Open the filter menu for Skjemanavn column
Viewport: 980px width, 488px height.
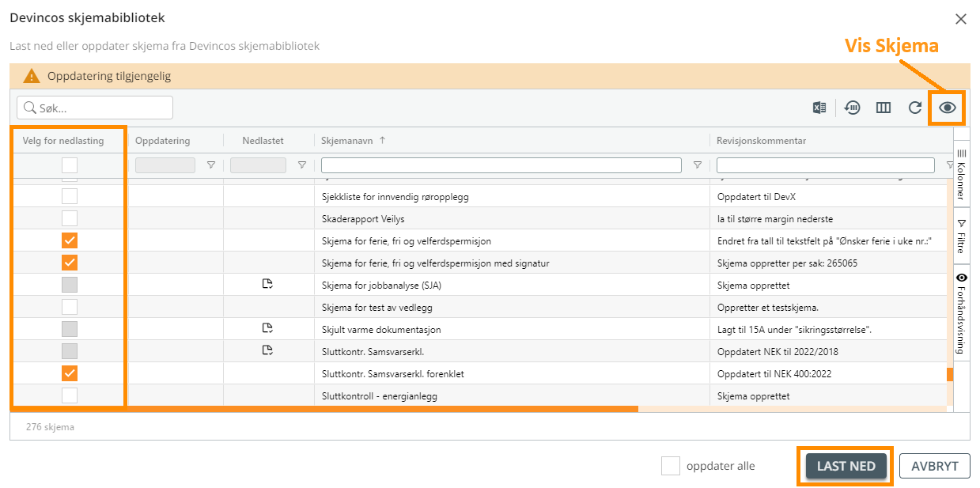pos(697,165)
